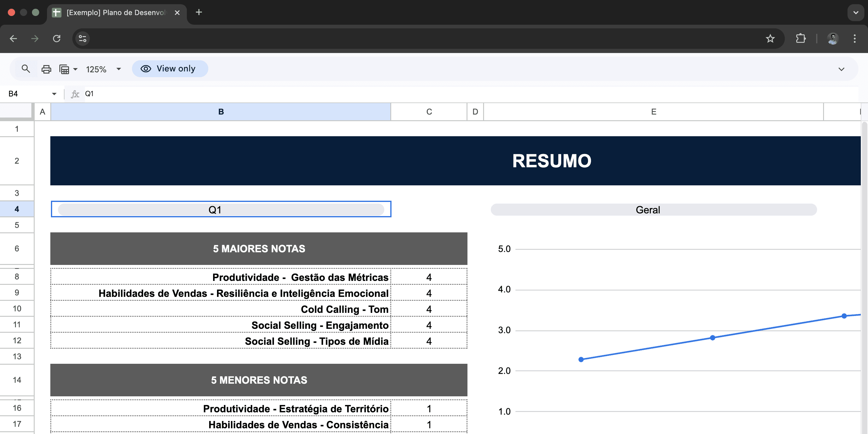This screenshot has width=868, height=434.
Task: Click the print icon
Action: point(46,69)
